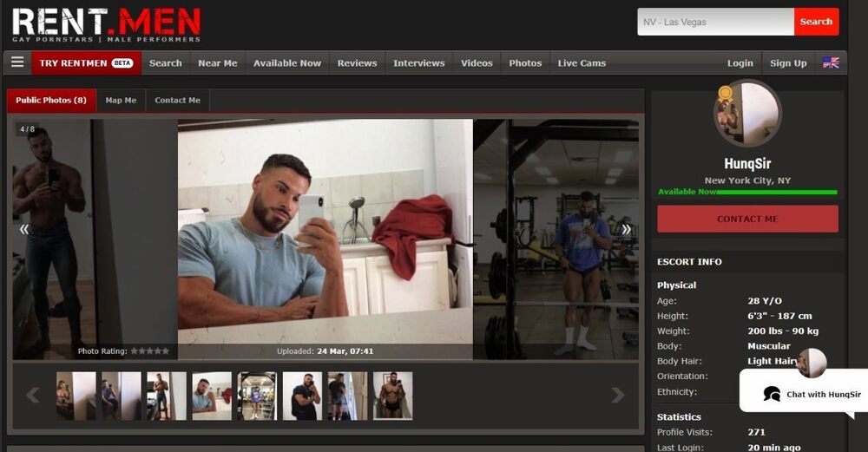Open the Contact Me tab
This screenshot has width=868, height=452.
pos(177,101)
